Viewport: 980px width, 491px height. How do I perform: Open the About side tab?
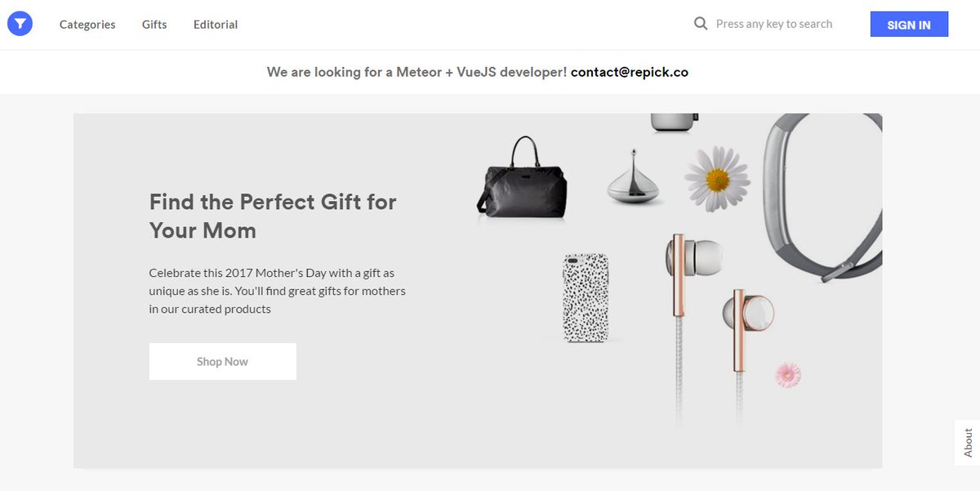coord(968,443)
